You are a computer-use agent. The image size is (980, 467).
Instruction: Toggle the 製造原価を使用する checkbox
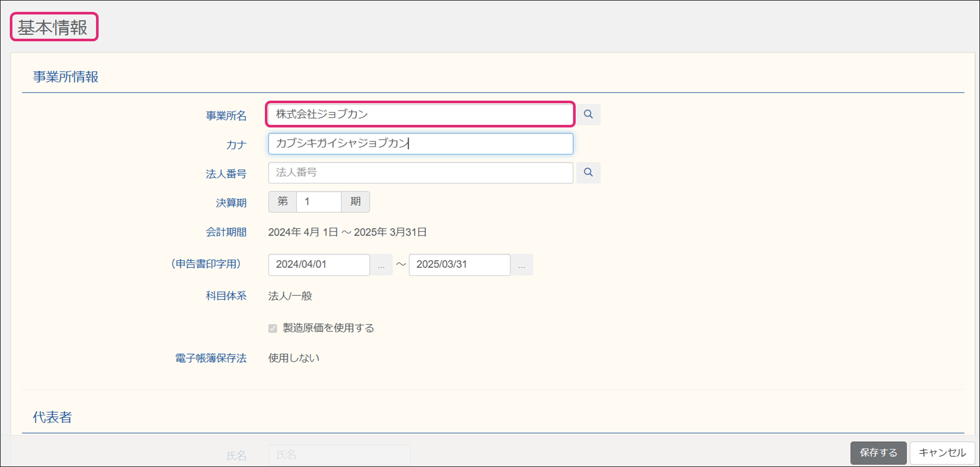273,329
